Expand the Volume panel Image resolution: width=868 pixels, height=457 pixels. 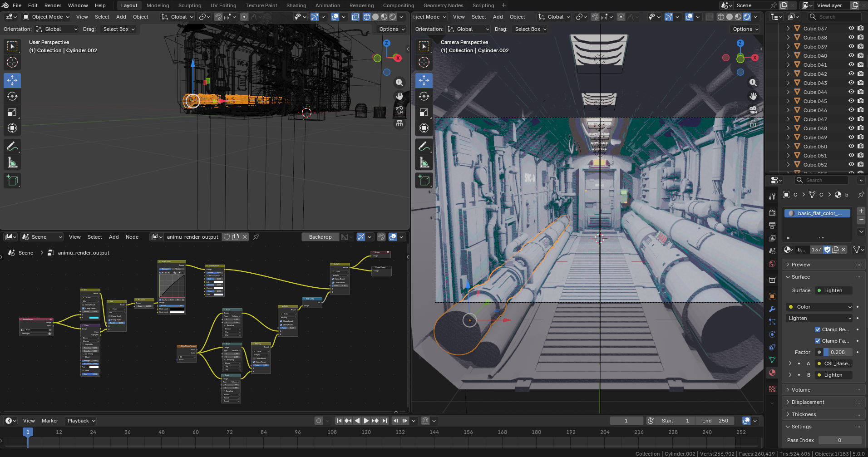click(801, 390)
